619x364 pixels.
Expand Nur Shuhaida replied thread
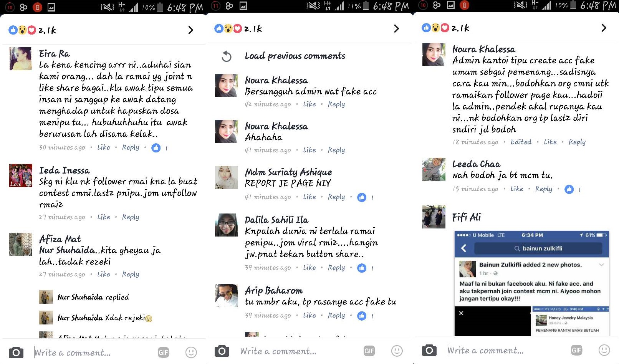pyautogui.click(x=93, y=297)
